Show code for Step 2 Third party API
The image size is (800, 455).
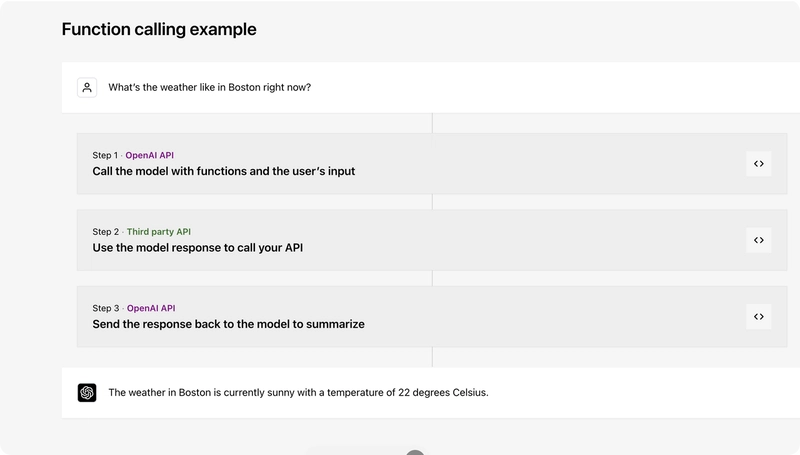coord(759,240)
